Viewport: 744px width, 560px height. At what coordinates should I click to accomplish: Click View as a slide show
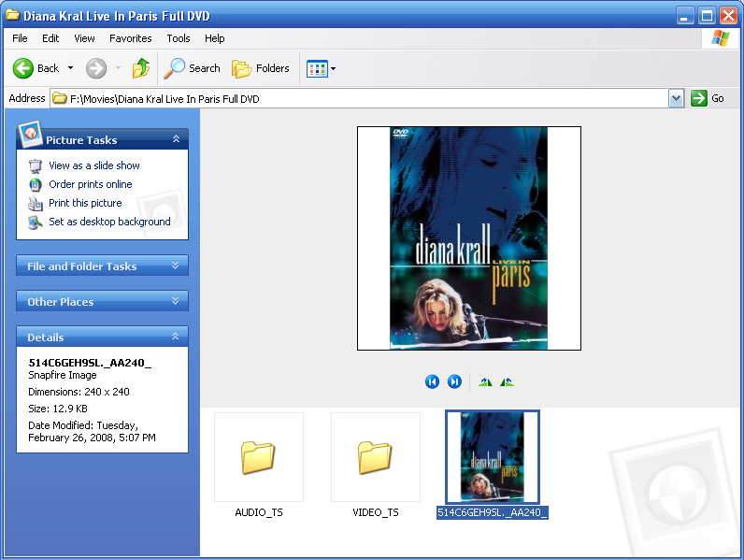pyautogui.click(x=94, y=165)
